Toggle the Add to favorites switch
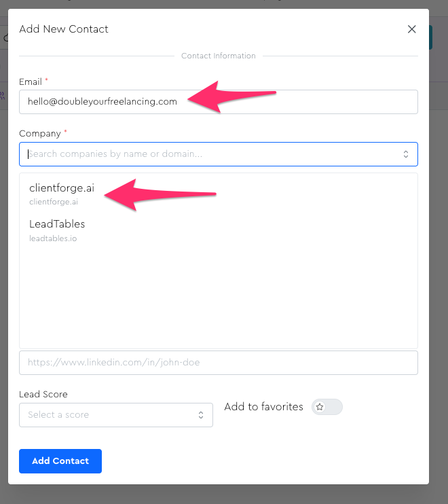This screenshot has height=504, width=448. [327, 407]
